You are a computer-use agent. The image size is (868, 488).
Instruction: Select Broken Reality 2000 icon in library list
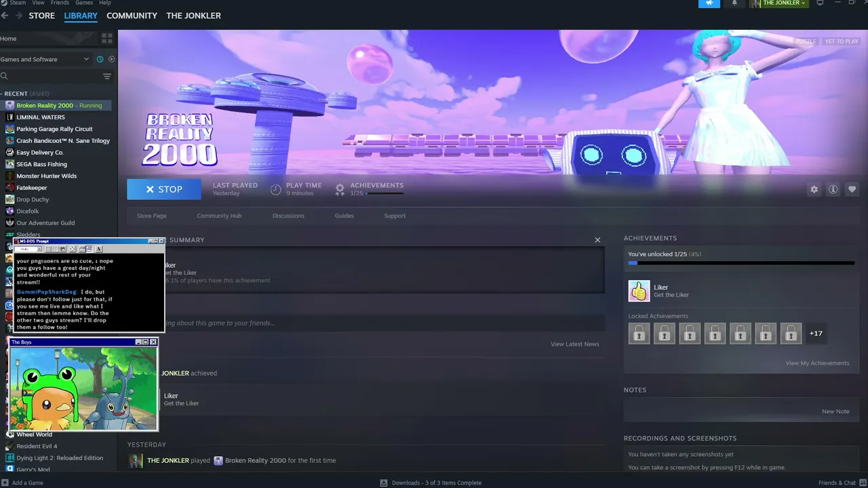[9, 105]
